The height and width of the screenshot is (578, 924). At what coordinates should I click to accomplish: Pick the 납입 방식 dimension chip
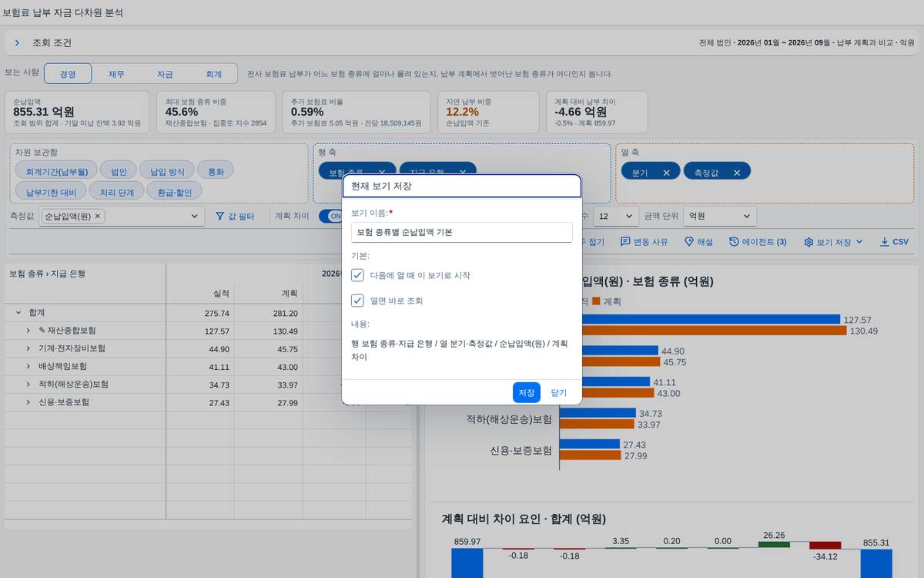pos(167,171)
